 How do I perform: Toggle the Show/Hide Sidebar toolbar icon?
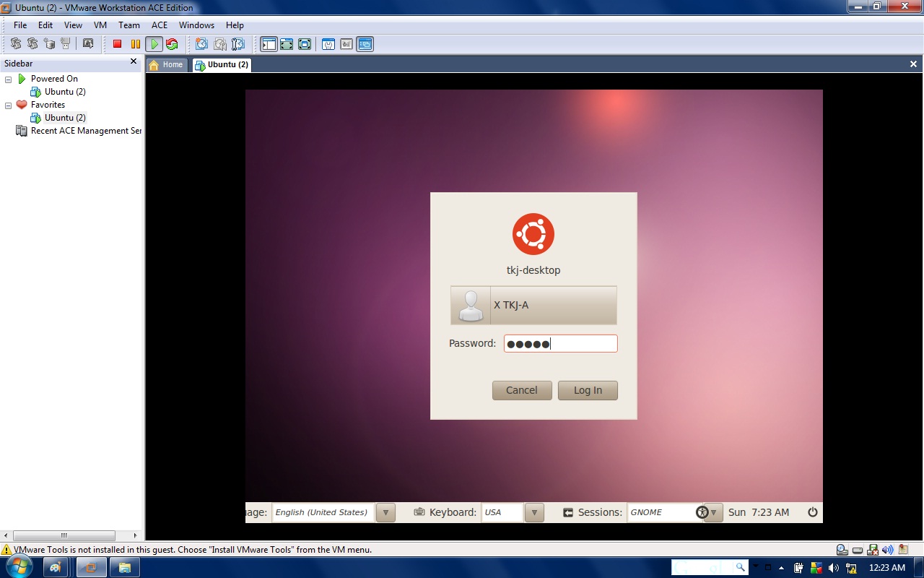pos(269,44)
